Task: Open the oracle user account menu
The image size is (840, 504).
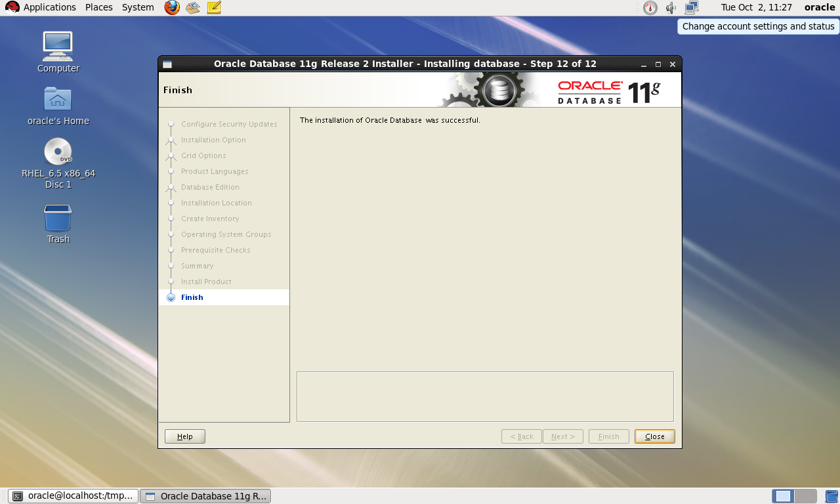Action: (820, 7)
